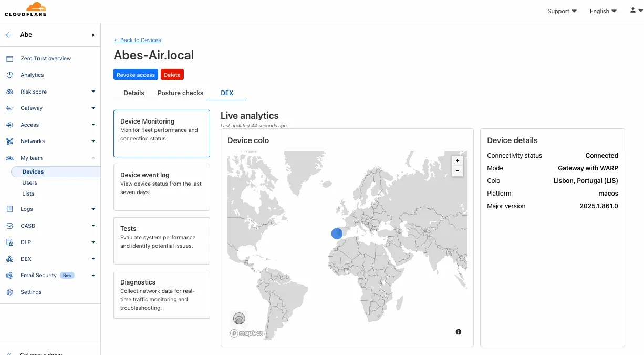Click the Cloudflare logo
This screenshot has width=644, height=355.
tap(25, 9)
